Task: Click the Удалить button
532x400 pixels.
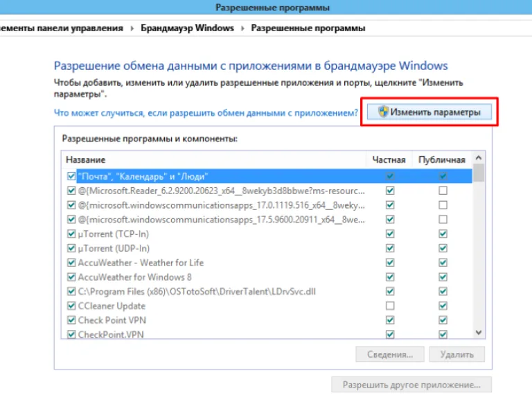Action: (456, 354)
